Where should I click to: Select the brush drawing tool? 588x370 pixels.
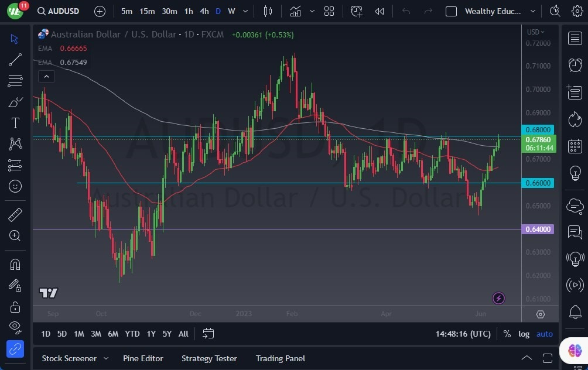pos(15,102)
